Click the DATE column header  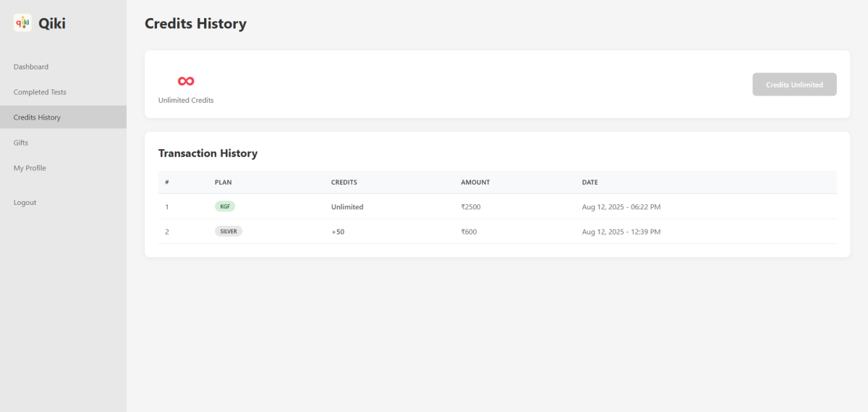(590, 182)
